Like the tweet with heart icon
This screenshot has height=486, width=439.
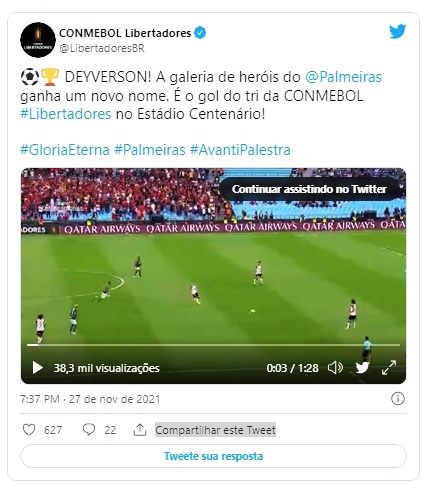[x=29, y=429]
